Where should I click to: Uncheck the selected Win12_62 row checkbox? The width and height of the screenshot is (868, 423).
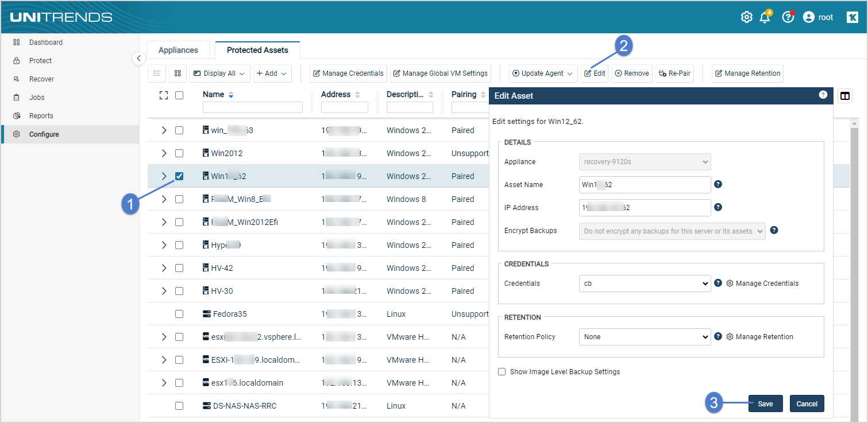point(179,176)
